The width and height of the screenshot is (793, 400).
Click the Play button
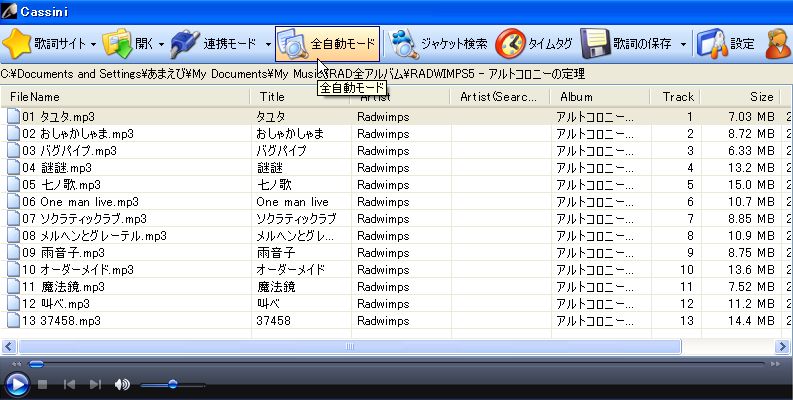coord(17,384)
